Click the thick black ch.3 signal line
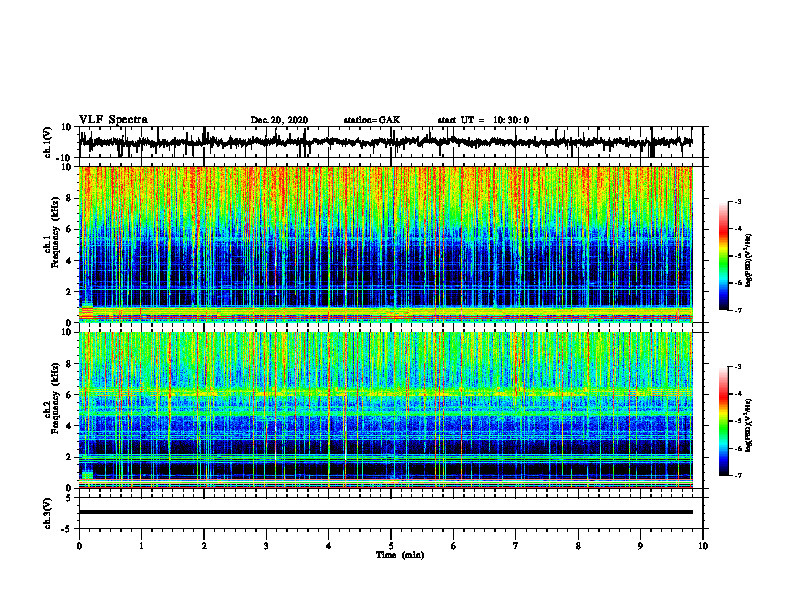Screen dimensions: 792x612 coord(385,512)
